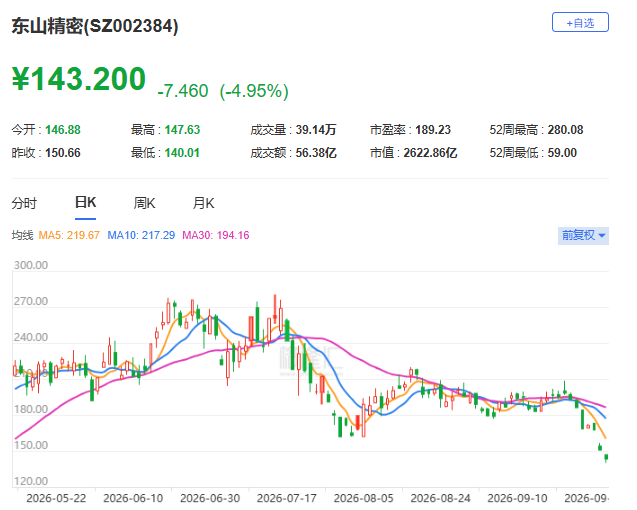This screenshot has width=637, height=510.
Task: Click the MA10: 217.29 legend label
Action: [x=141, y=235]
